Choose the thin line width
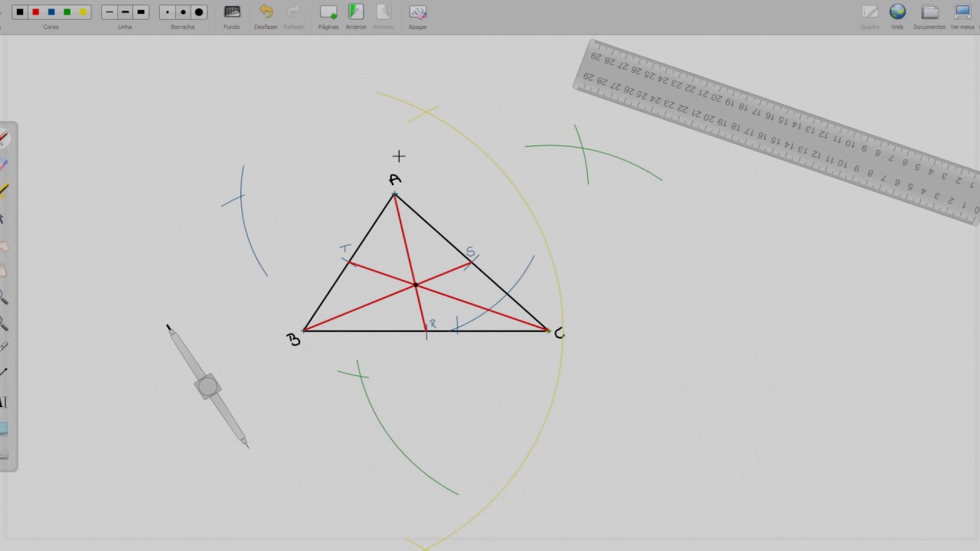The height and width of the screenshot is (551, 980). (109, 12)
